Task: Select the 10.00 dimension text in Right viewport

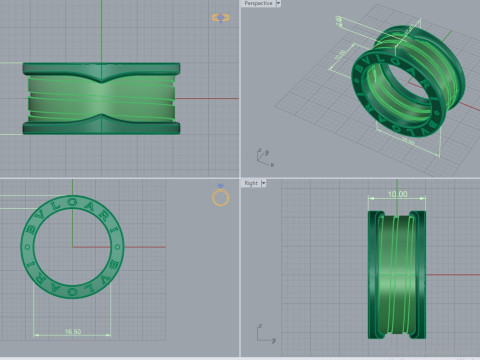Action: (x=397, y=194)
